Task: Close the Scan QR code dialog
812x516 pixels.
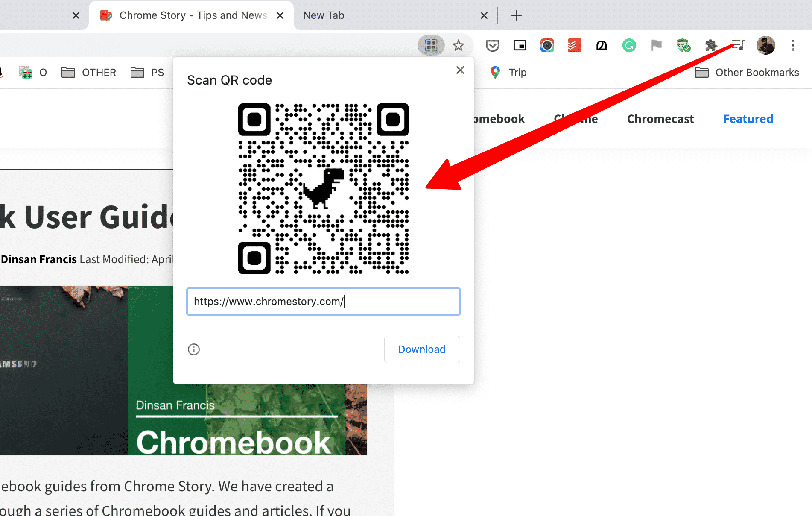Action: (460, 70)
